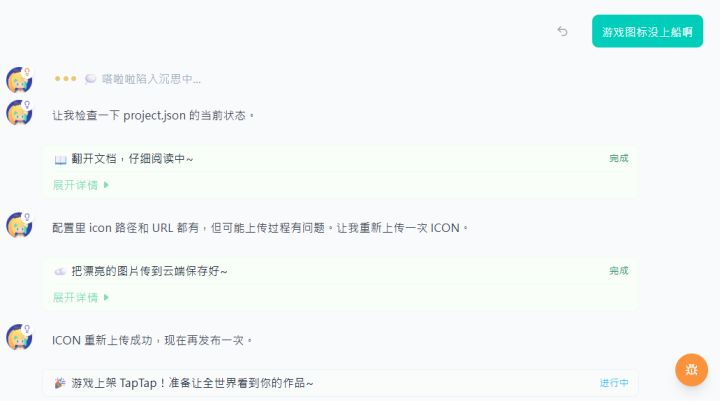Open the 游戏上架 TapTap publishing task card

coord(340,383)
